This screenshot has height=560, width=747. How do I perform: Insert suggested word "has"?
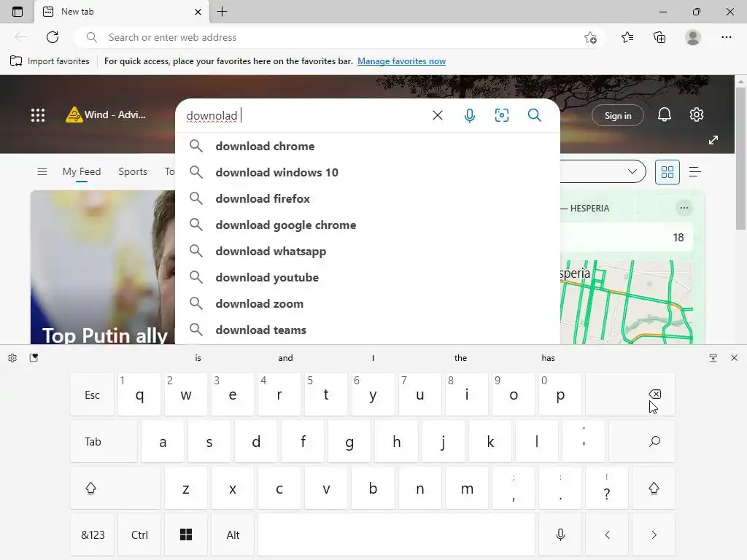pyautogui.click(x=548, y=358)
